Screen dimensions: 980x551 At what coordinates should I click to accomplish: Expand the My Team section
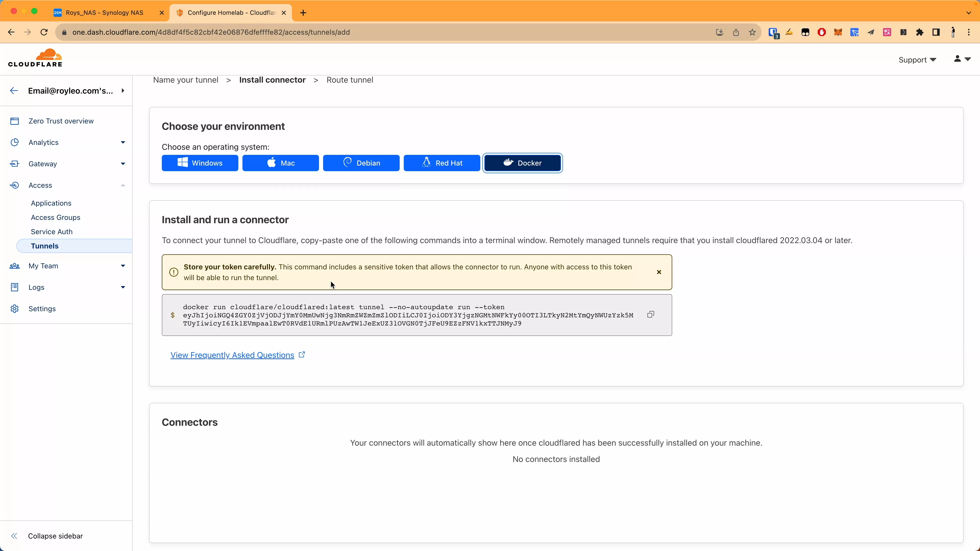click(122, 266)
